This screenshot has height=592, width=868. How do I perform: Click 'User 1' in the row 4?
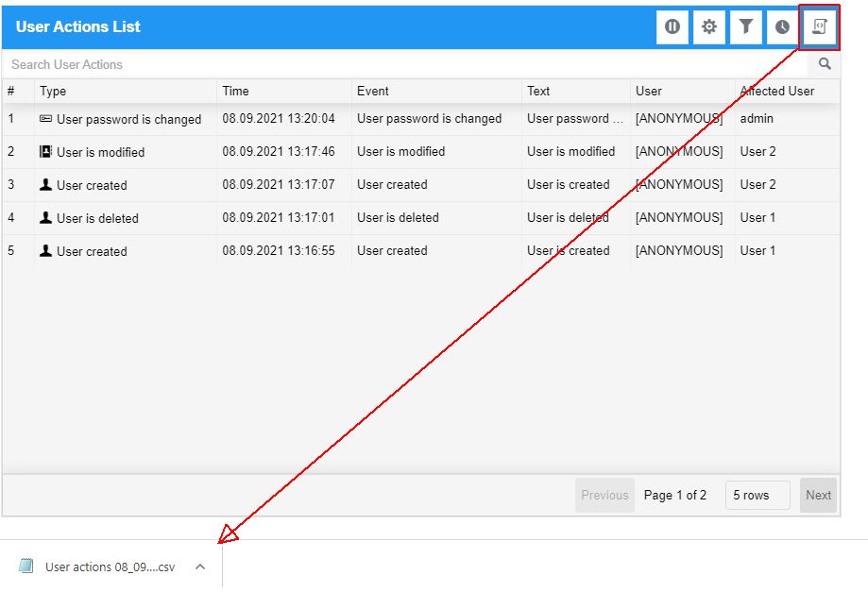coord(757,217)
